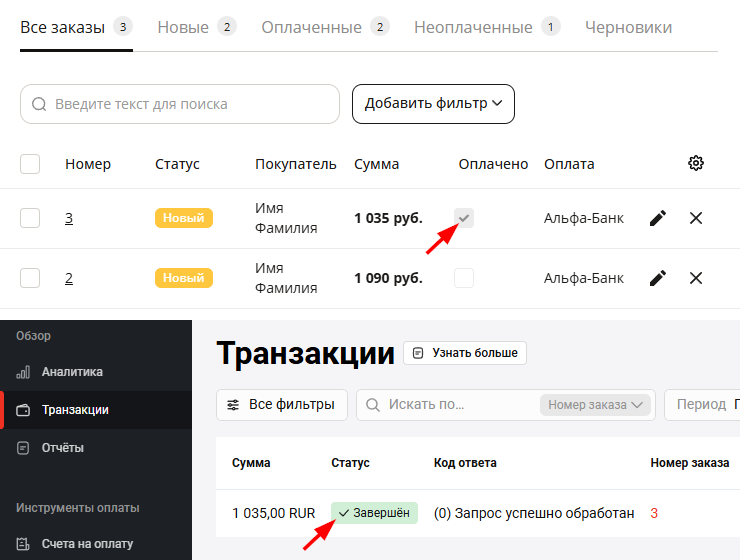Open order number 3 link
This screenshot has height=560, width=740.
click(69, 218)
